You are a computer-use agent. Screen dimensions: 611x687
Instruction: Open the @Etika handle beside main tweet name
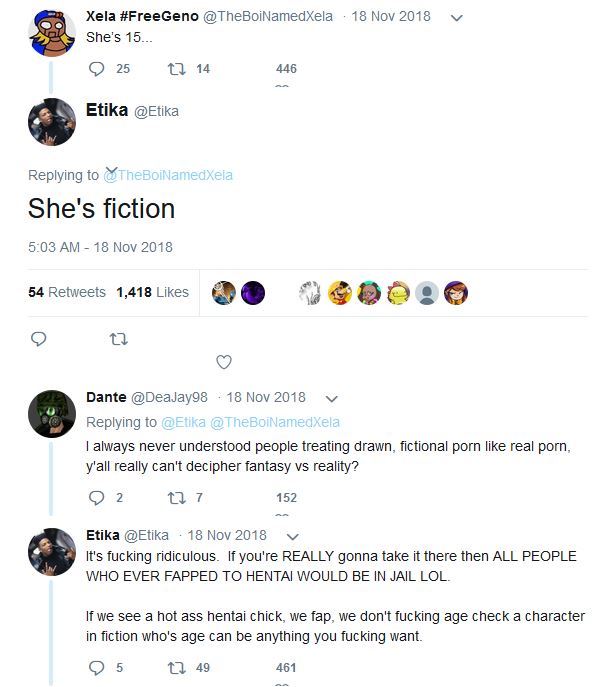pos(157,112)
